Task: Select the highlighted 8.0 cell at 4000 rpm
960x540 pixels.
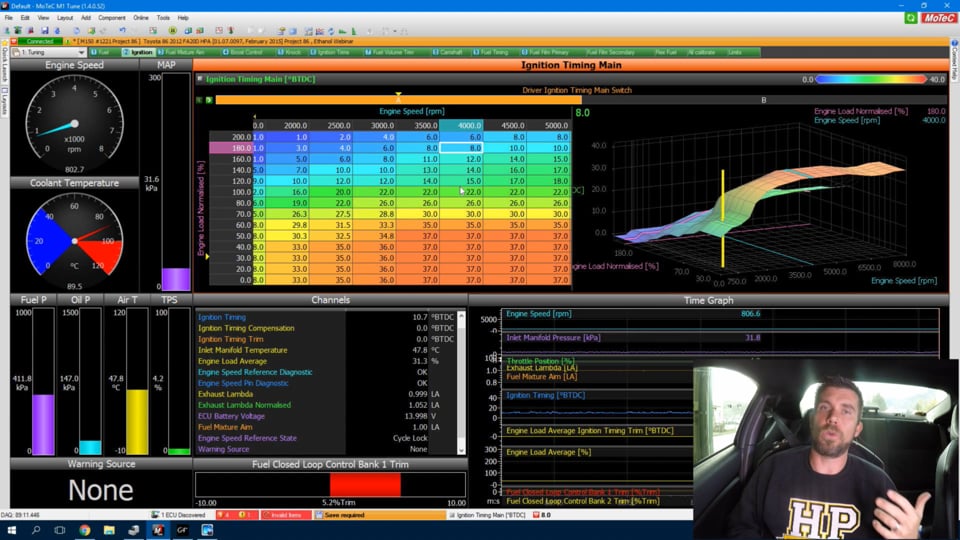Action: coord(461,148)
